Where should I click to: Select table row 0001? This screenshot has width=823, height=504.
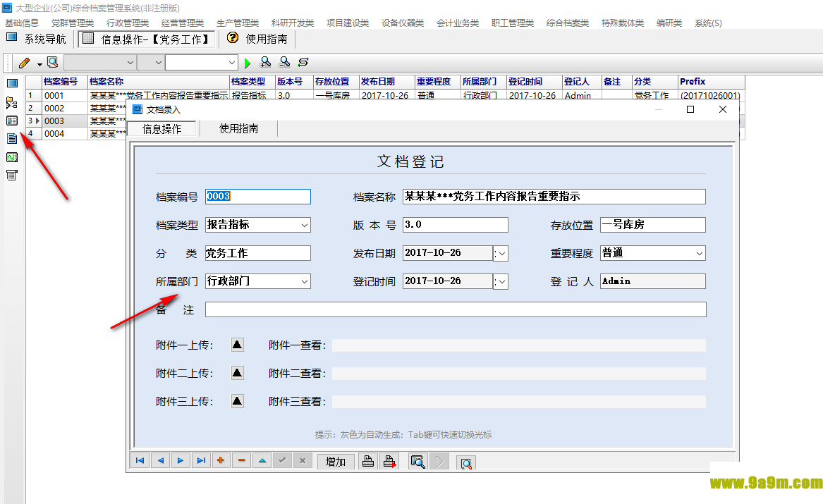[385, 95]
